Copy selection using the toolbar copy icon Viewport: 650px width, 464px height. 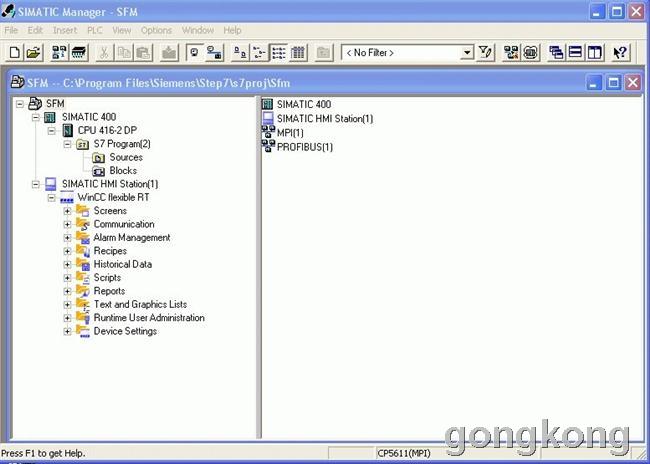(x=124, y=53)
